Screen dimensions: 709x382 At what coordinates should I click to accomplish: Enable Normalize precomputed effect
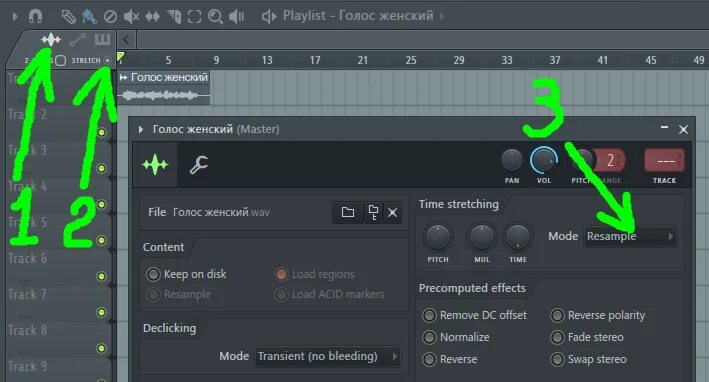[x=456, y=337]
